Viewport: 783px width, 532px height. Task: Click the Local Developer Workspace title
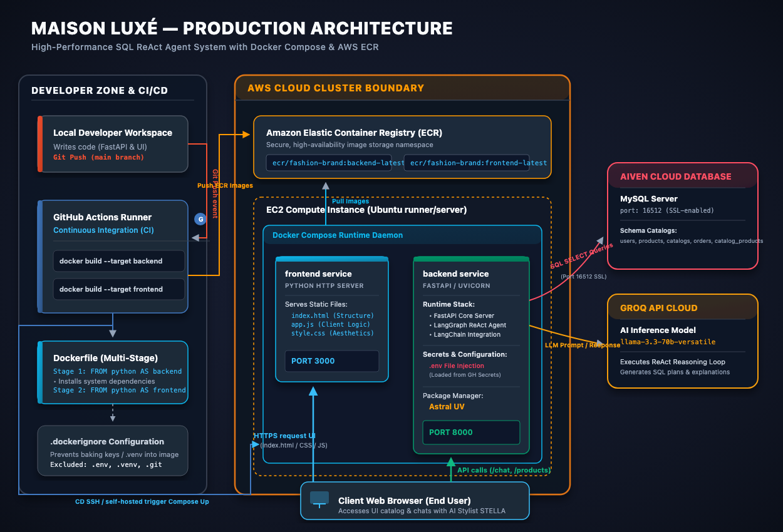tap(113, 133)
